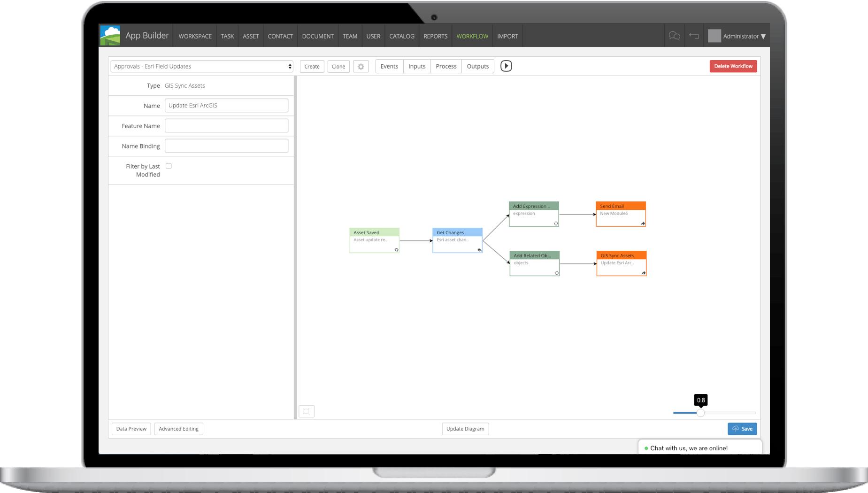The width and height of the screenshot is (868, 493).
Task: Open the chat bubble icon in the header
Action: click(675, 36)
